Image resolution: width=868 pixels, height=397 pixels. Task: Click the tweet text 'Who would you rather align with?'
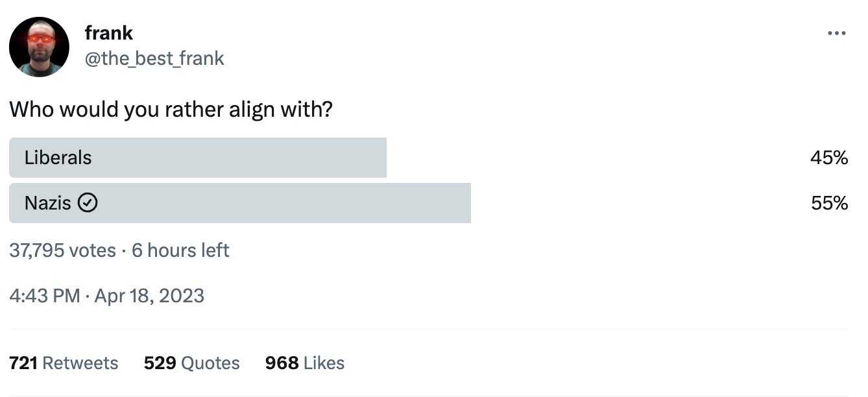click(171, 110)
